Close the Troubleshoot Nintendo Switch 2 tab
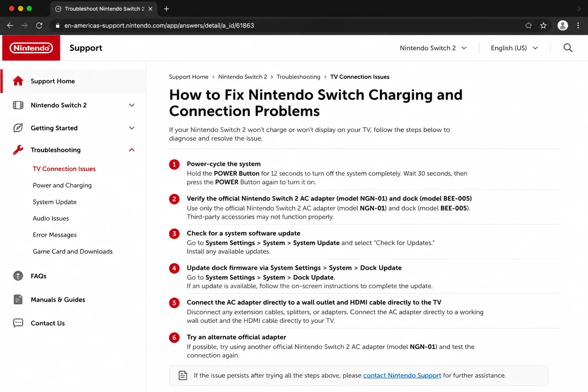Viewport: 588px width, 392px height. point(150,9)
